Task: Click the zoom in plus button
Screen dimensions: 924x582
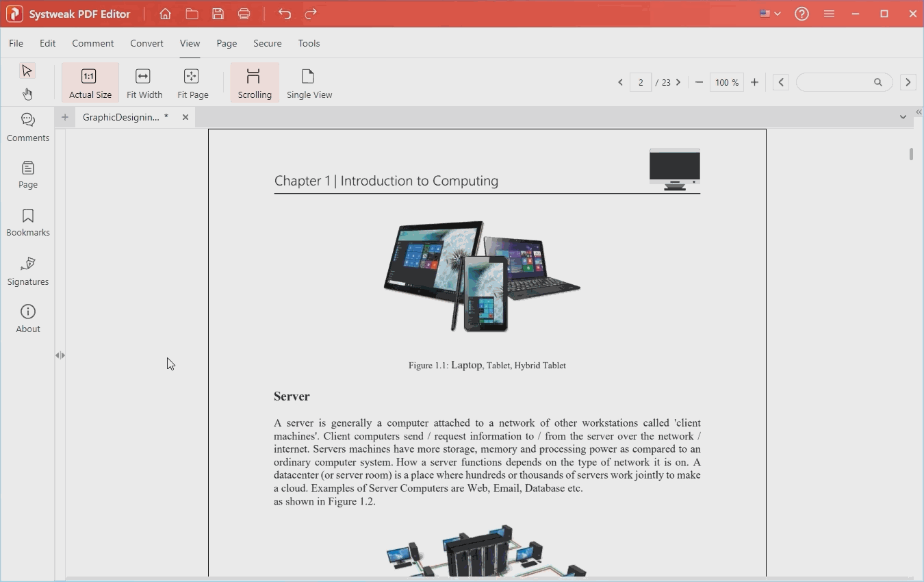Action: pyautogui.click(x=754, y=82)
